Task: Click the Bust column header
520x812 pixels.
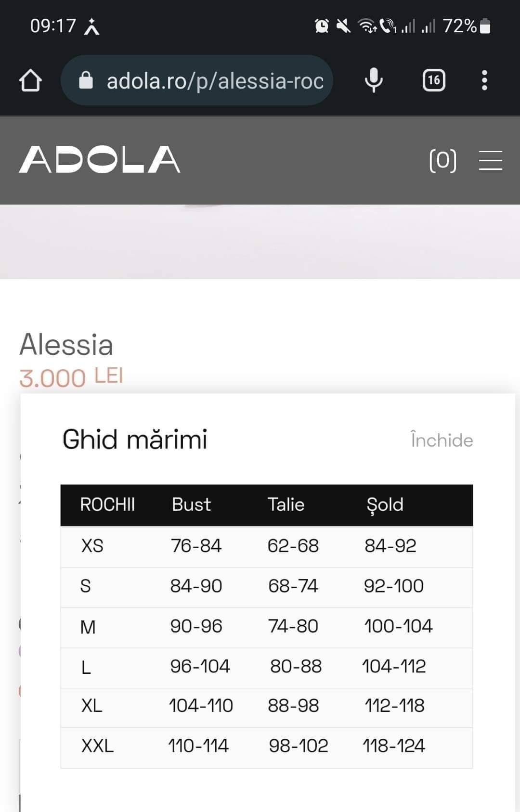Action: [191, 504]
